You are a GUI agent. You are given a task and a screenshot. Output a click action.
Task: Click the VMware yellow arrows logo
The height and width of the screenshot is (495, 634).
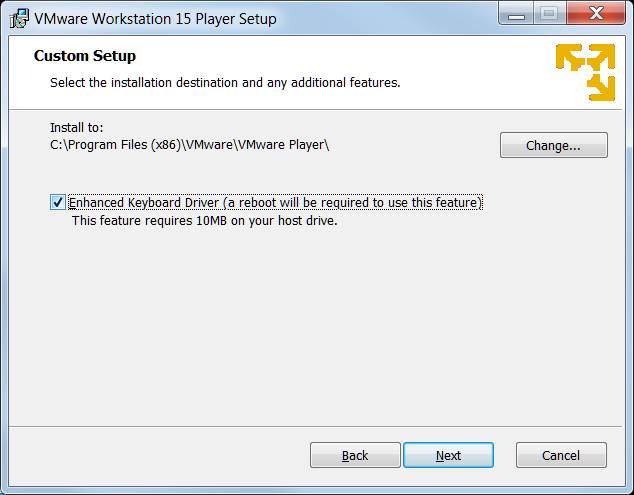(585, 72)
